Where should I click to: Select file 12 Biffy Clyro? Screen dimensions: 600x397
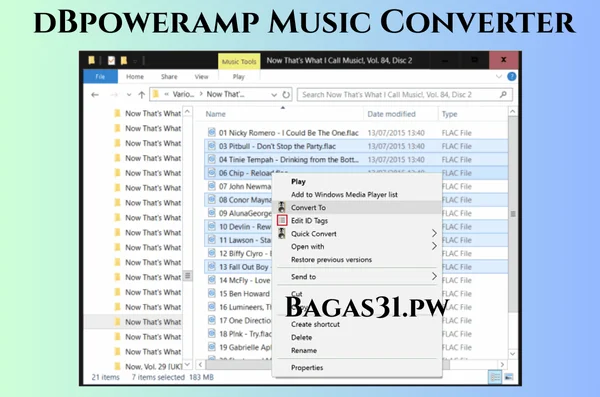click(x=245, y=253)
